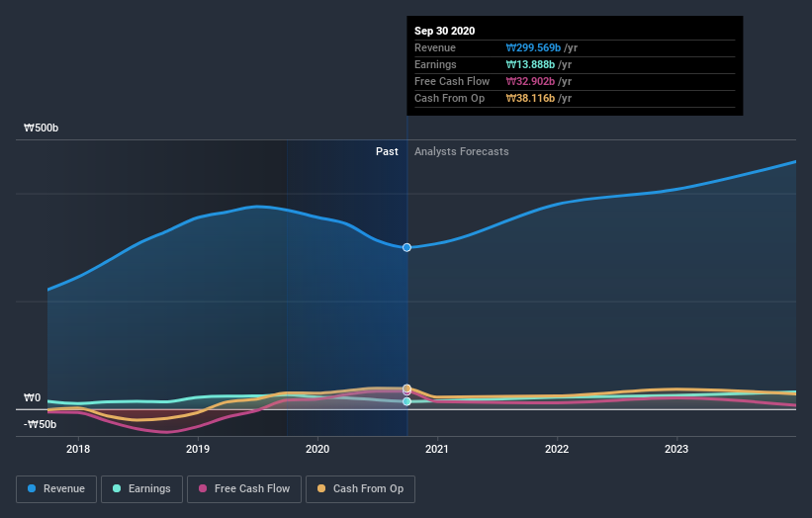Viewport: 812px width, 518px height.
Task: Click the Cash From Op label in tooltip
Action: point(449,98)
